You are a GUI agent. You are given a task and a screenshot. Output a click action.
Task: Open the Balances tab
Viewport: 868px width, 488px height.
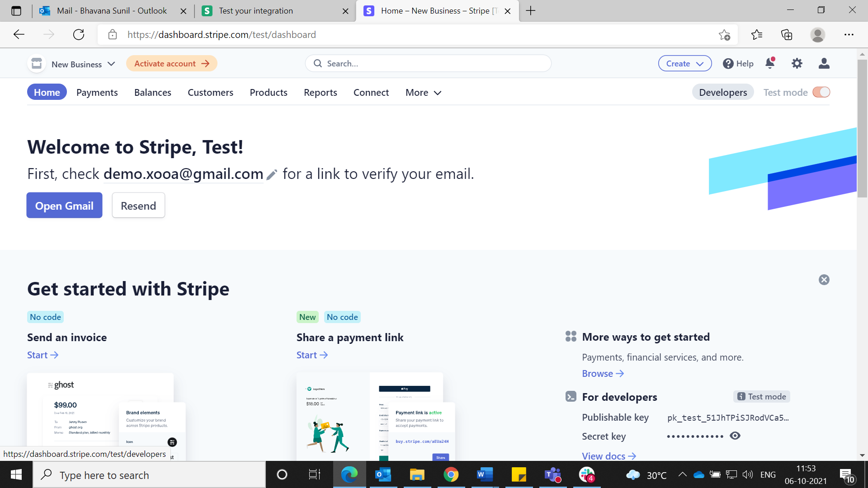click(x=153, y=93)
